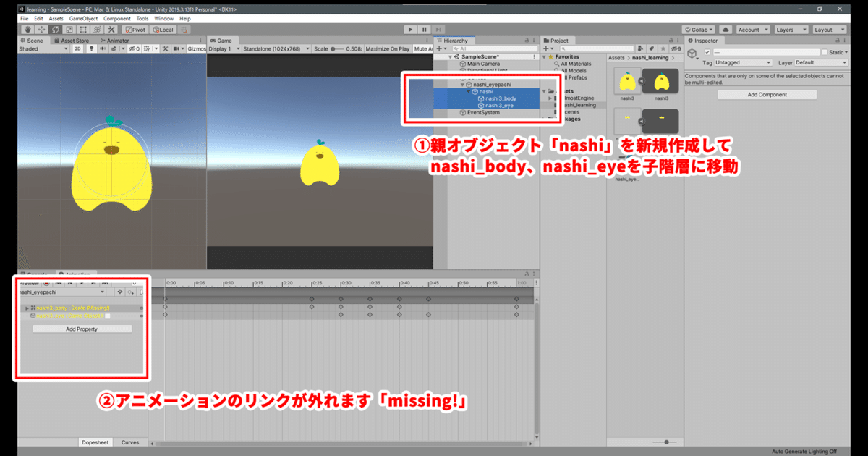Toggle Pivot/Center handle position

click(x=135, y=30)
